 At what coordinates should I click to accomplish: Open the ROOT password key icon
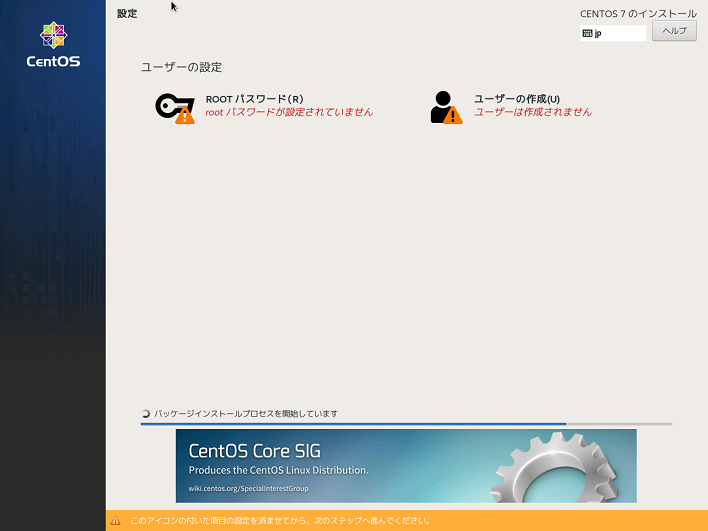click(175, 108)
